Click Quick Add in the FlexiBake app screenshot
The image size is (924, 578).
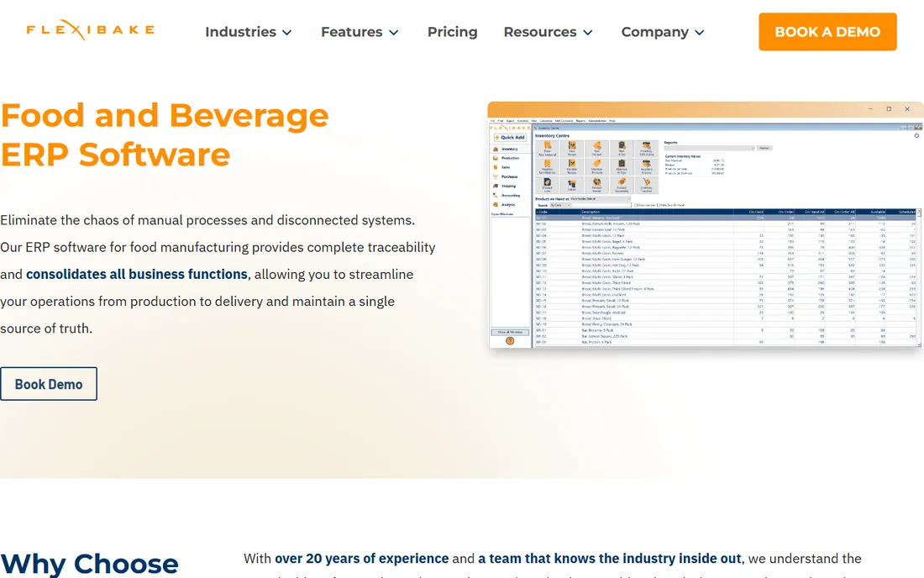tap(510, 137)
